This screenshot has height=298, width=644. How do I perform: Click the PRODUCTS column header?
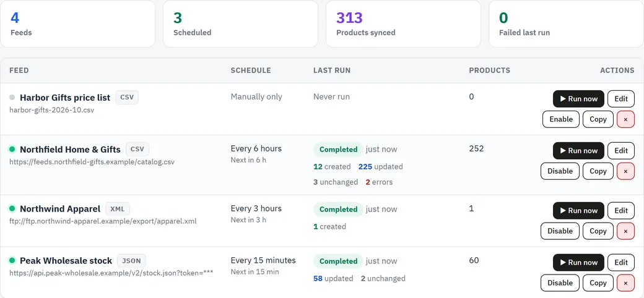pyautogui.click(x=490, y=70)
